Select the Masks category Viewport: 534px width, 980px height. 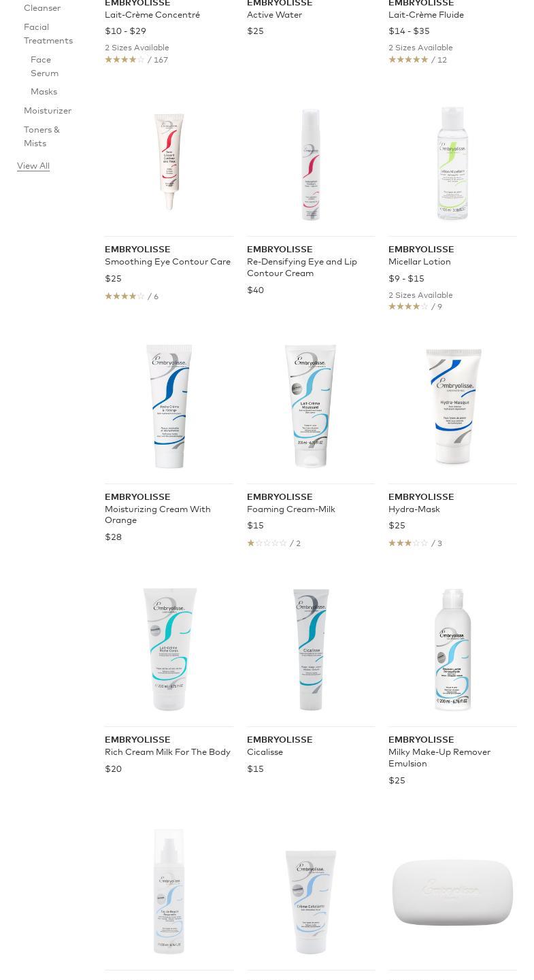(x=44, y=92)
